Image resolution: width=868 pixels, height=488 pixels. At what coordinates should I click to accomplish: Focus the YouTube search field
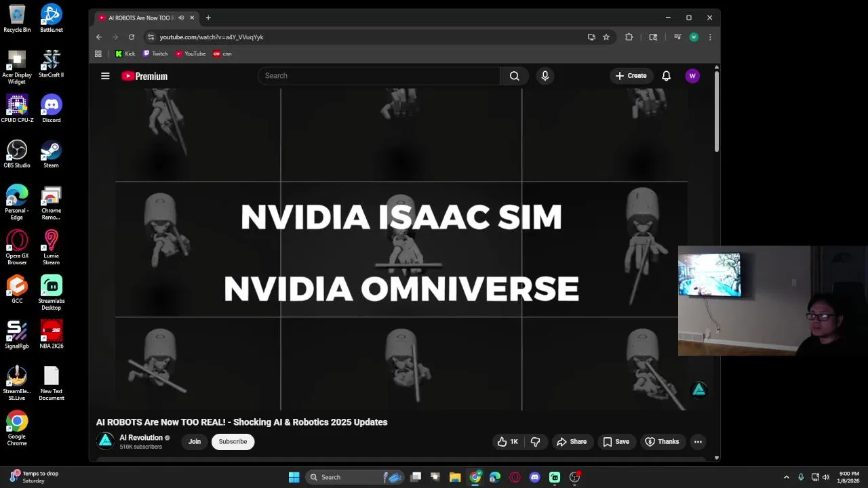coord(378,76)
